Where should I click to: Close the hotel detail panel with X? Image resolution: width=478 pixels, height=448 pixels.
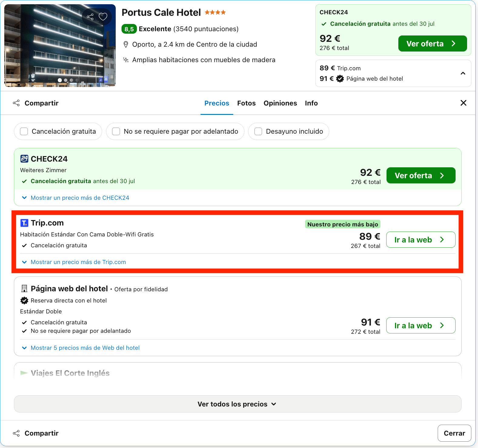pyautogui.click(x=463, y=103)
